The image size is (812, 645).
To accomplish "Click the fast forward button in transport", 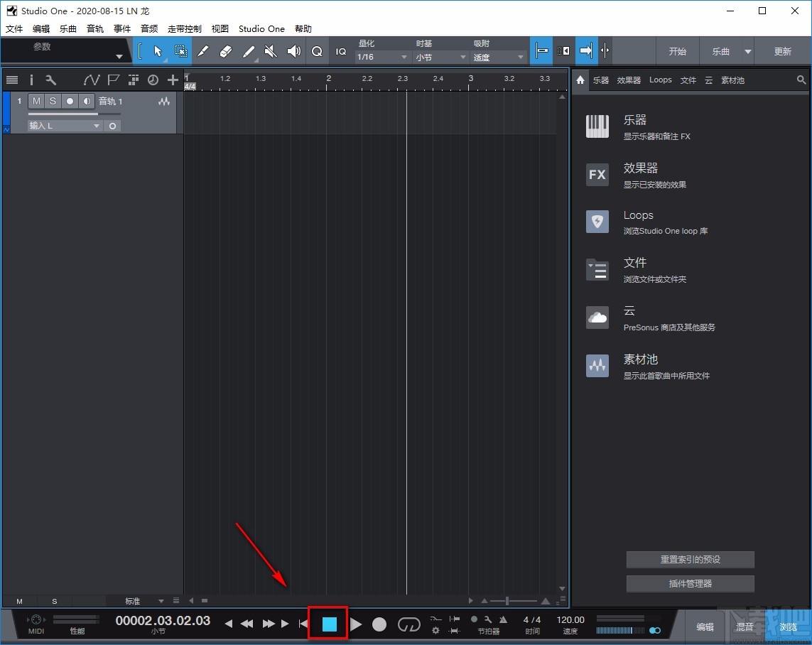I will coord(269,624).
